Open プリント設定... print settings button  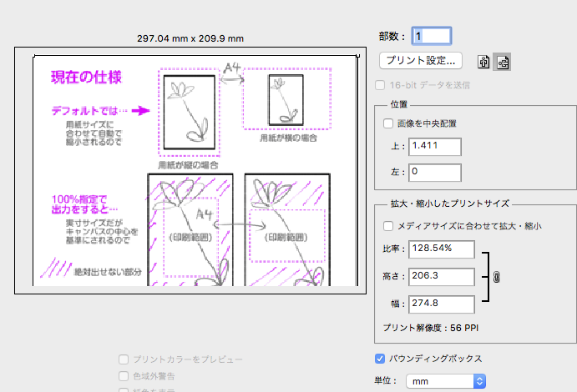(421, 61)
